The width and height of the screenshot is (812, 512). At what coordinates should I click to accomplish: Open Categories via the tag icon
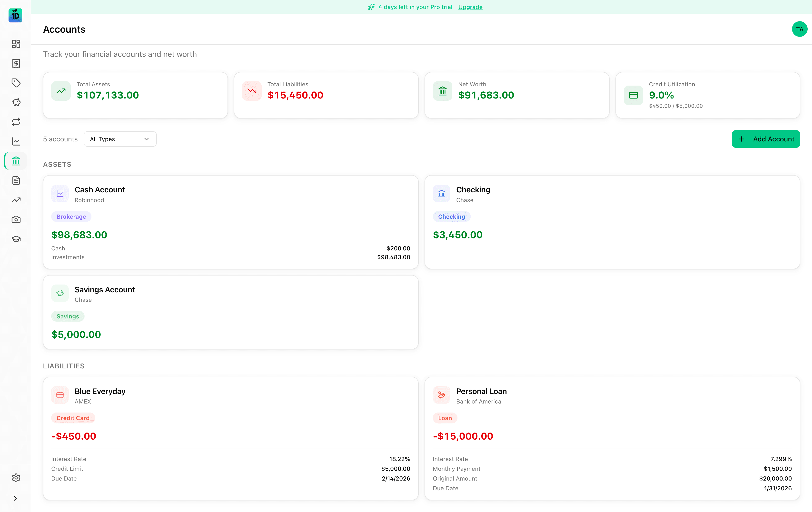point(16,83)
